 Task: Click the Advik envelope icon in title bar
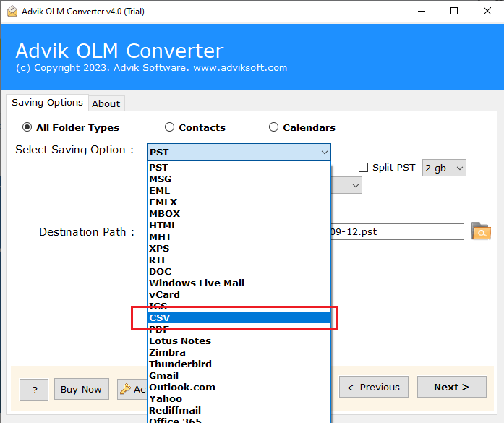[x=12, y=12]
